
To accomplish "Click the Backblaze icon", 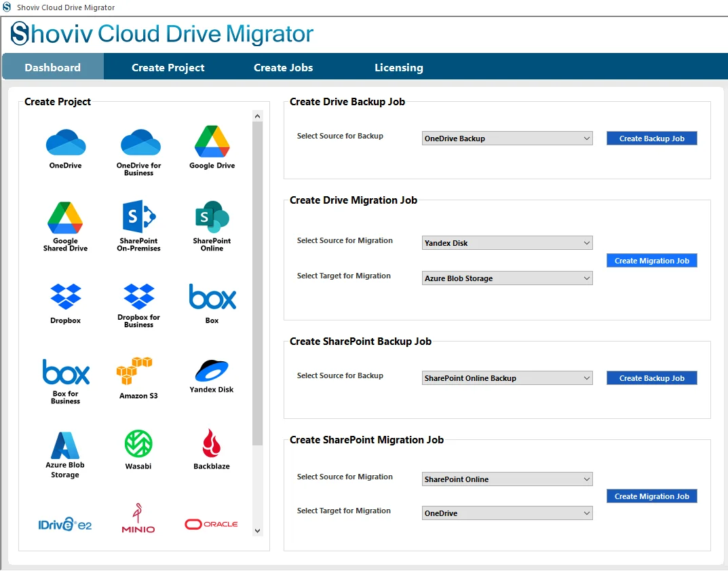I will click(211, 443).
